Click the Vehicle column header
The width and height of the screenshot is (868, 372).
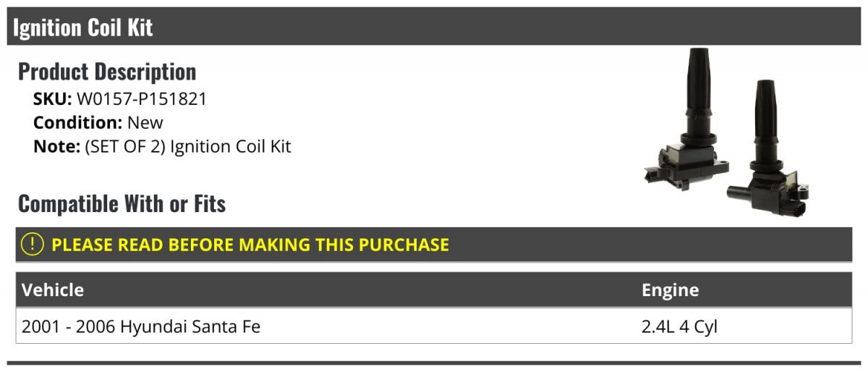pyautogui.click(x=53, y=290)
